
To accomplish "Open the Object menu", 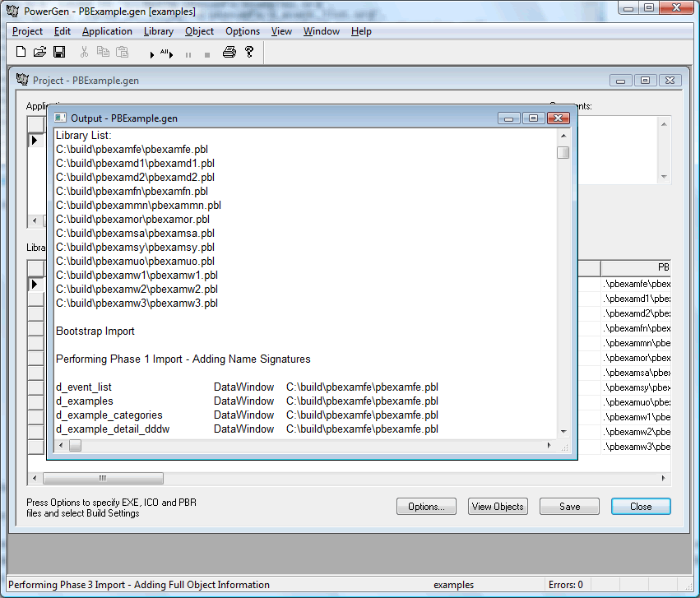I will (199, 31).
